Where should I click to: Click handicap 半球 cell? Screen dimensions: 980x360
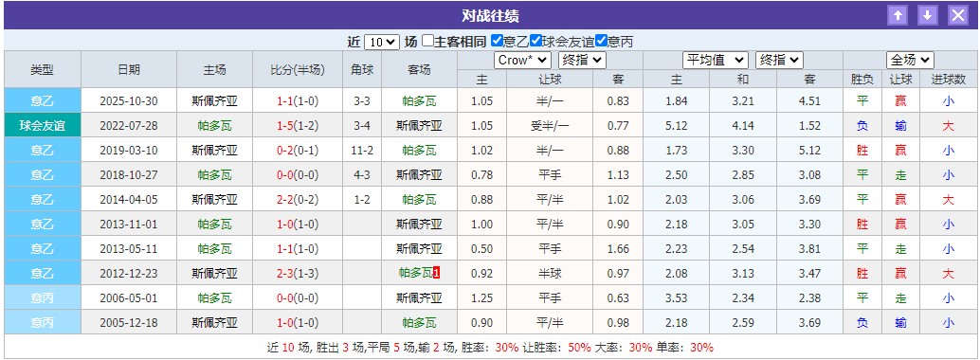[550, 273]
